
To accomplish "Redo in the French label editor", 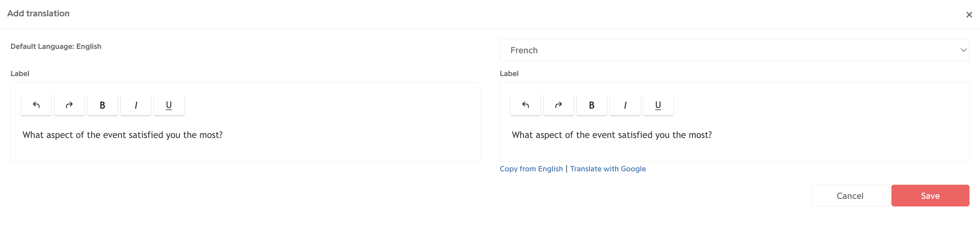I will [x=558, y=105].
